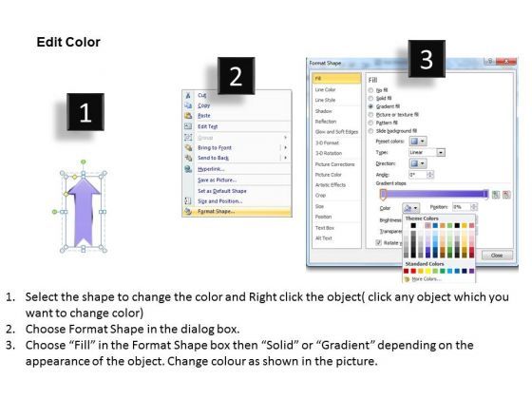The width and height of the screenshot is (532, 399).
Task: Click the Copy icon in context menu
Action: [188, 105]
